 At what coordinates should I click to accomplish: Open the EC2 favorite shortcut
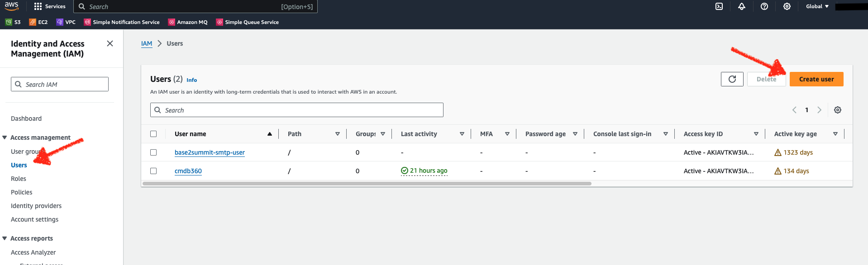click(x=38, y=22)
